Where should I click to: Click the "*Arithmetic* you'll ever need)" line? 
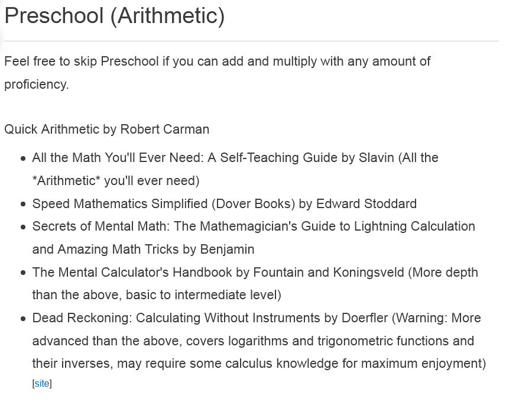[x=116, y=180]
